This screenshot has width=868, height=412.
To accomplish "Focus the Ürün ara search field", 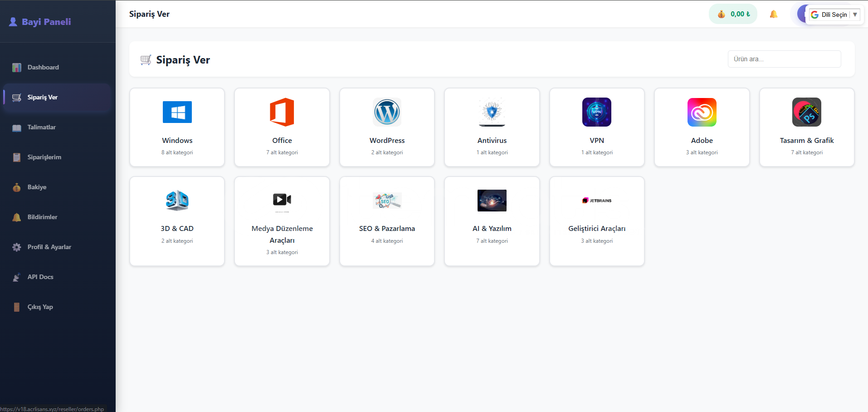I will [784, 59].
